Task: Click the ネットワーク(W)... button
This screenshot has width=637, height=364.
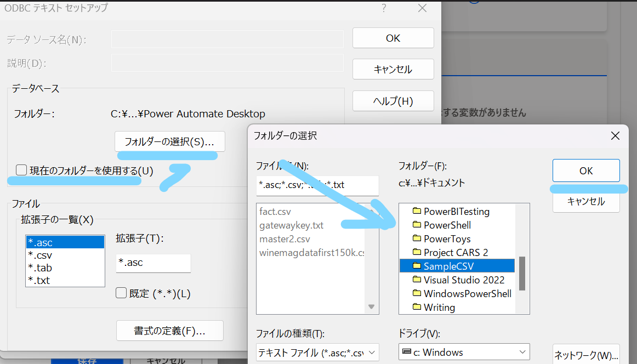Action: (x=586, y=355)
